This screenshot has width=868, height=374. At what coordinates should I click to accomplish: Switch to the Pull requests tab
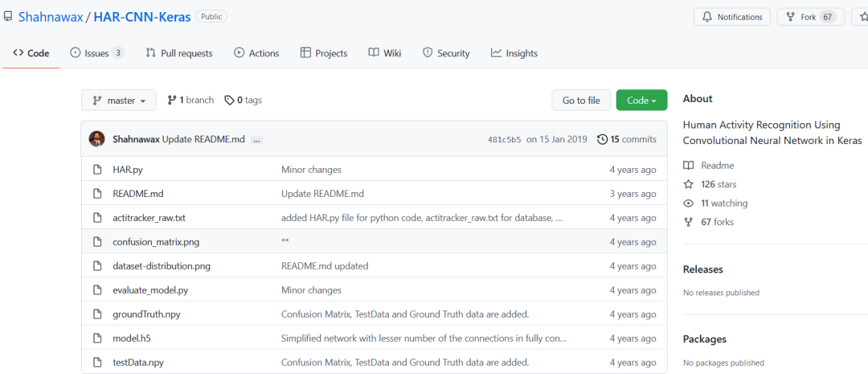pos(179,53)
